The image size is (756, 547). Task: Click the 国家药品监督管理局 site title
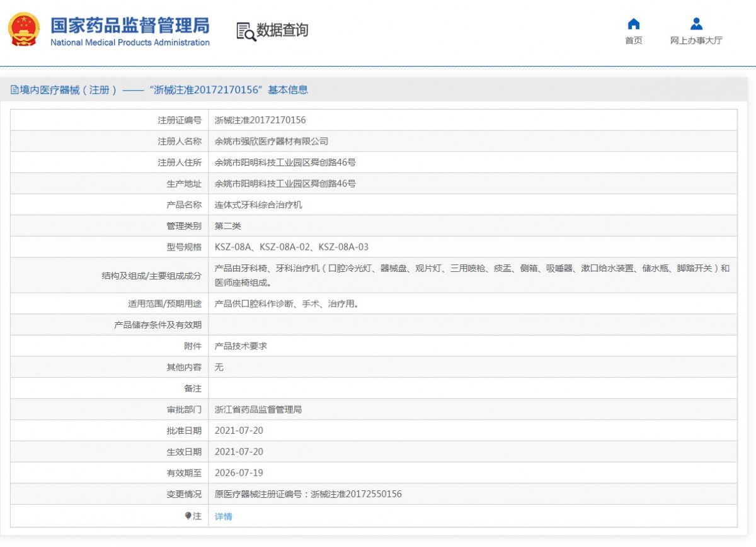coord(130,25)
